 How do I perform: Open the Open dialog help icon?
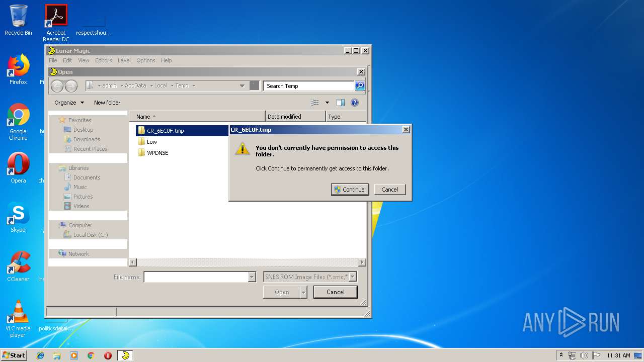355,103
